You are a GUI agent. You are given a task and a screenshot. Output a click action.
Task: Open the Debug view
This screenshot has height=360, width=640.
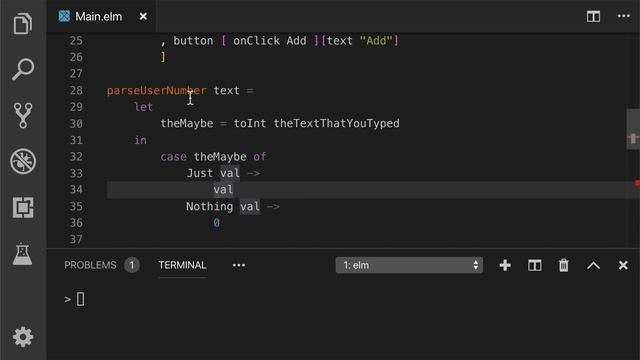click(23, 161)
